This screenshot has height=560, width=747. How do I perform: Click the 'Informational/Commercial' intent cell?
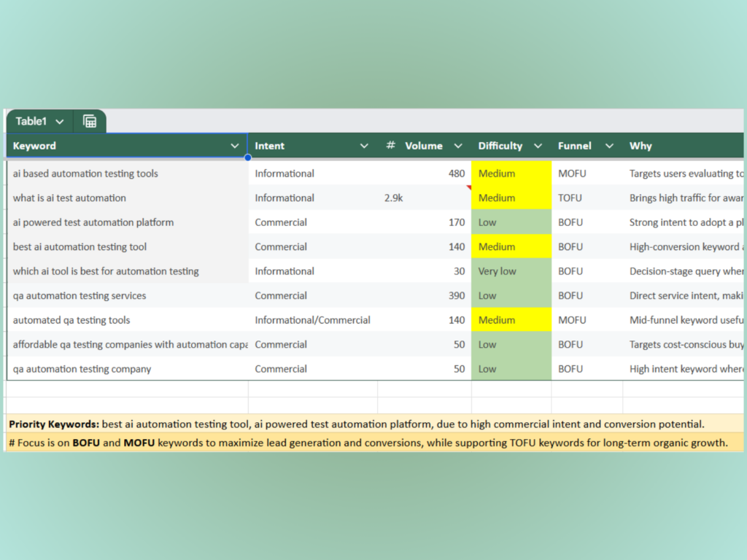pos(313,320)
